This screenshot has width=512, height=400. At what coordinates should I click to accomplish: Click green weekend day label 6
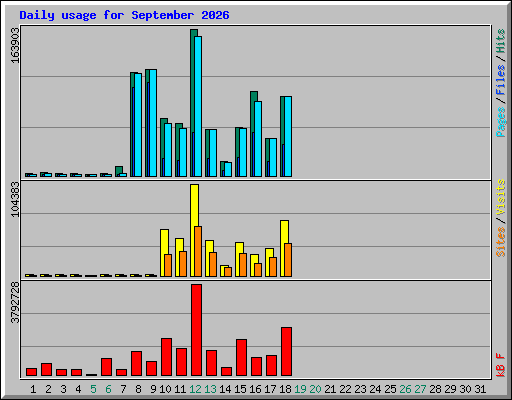pyautogui.click(x=108, y=389)
